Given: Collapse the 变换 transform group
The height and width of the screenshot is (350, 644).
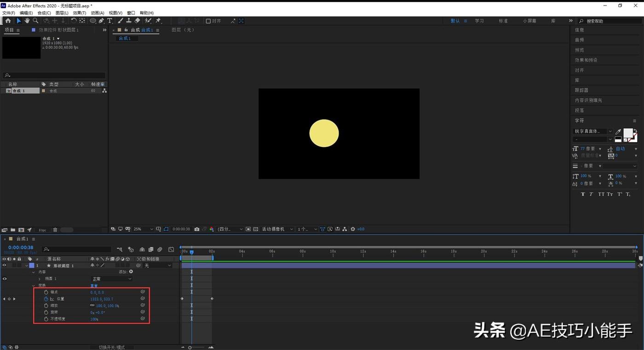Looking at the screenshot, I should click(x=34, y=286).
